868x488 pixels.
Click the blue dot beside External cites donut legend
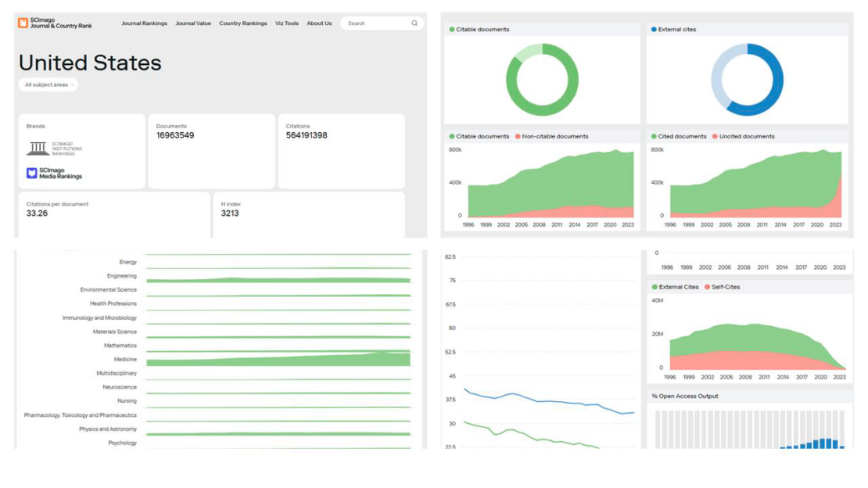[654, 30]
